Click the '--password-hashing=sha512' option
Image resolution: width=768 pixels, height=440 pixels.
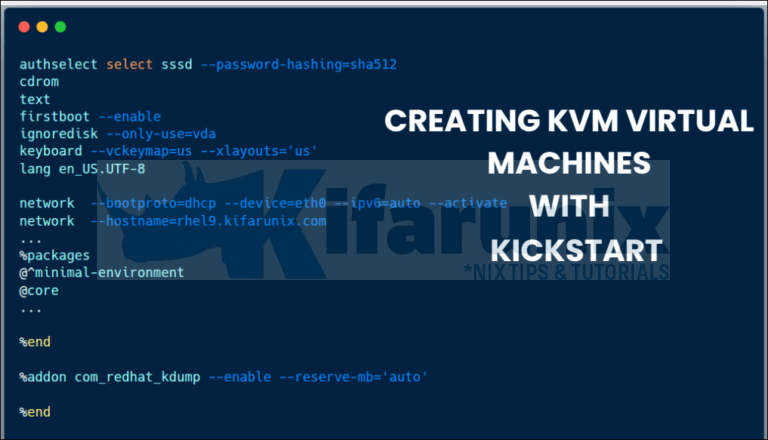coord(299,64)
